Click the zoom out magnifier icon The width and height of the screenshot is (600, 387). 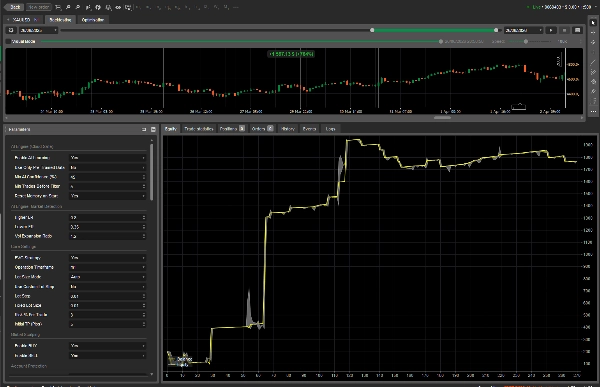coord(78,7)
